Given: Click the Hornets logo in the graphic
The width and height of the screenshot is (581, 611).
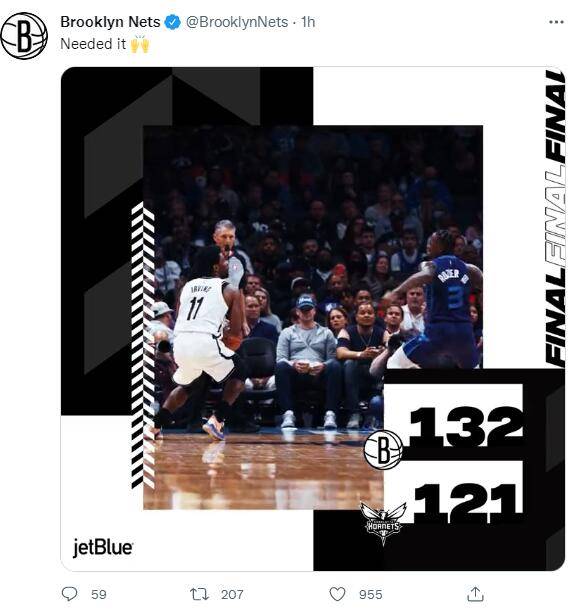Looking at the screenshot, I should click(x=383, y=523).
